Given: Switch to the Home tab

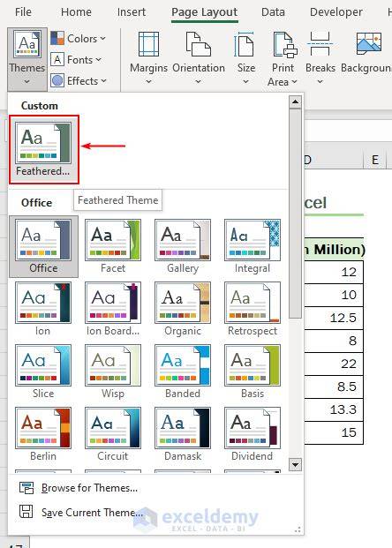Looking at the screenshot, I should (x=76, y=12).
